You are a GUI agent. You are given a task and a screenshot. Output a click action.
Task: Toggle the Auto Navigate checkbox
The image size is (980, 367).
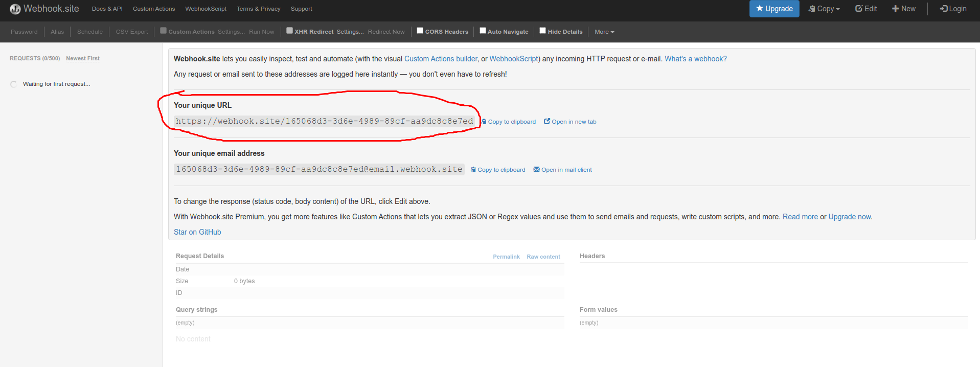tap(483, 31)
